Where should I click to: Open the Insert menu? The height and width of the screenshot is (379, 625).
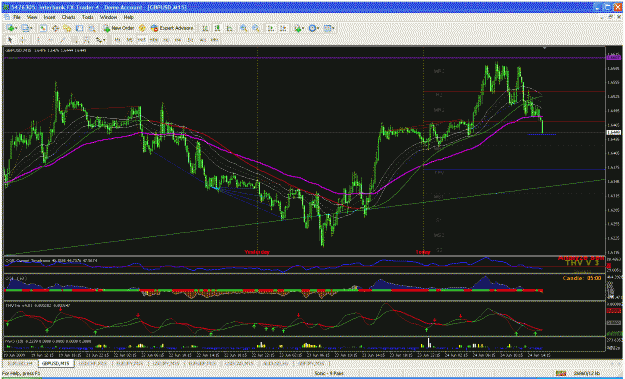49,18
